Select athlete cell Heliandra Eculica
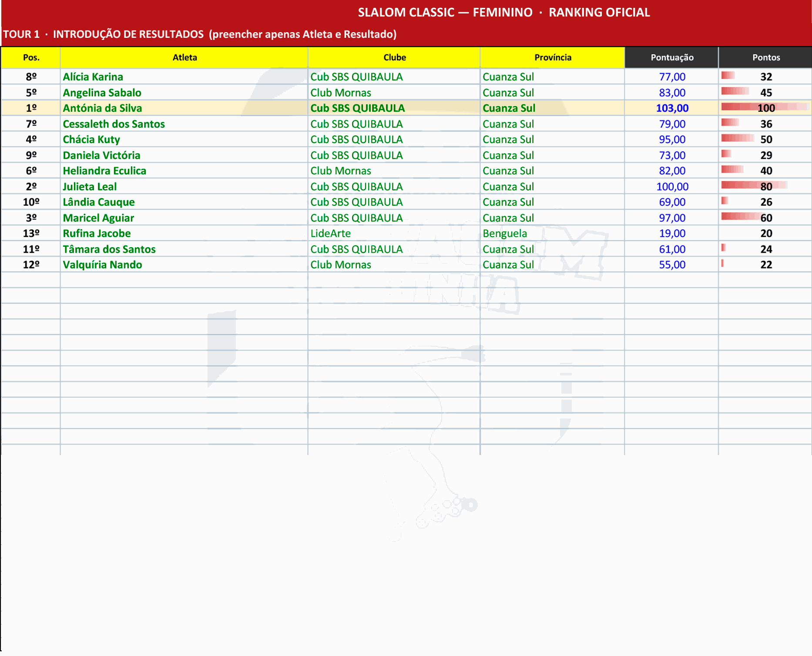The image size is (812, 656). point(184,171)
